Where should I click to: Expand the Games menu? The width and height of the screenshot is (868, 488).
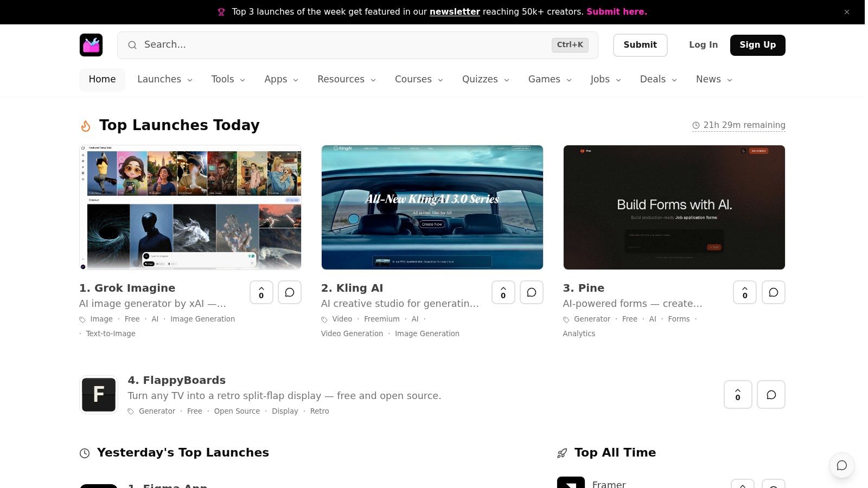coord(550,79)
